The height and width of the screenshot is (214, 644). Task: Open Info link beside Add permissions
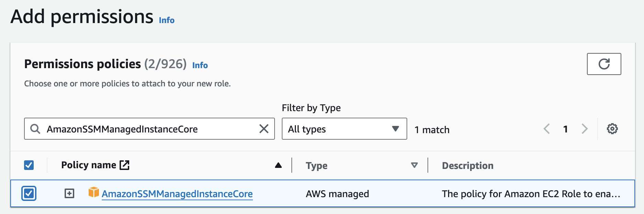click(x=167, y=20)
